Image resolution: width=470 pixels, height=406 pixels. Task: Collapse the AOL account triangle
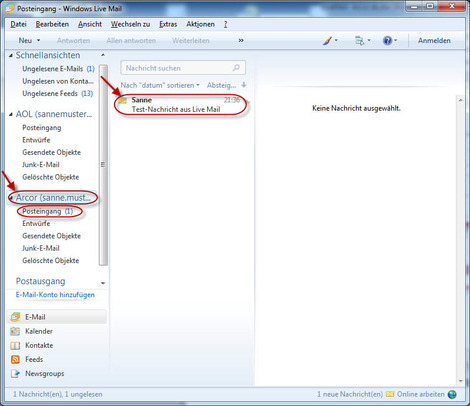(x=11, y=115)
